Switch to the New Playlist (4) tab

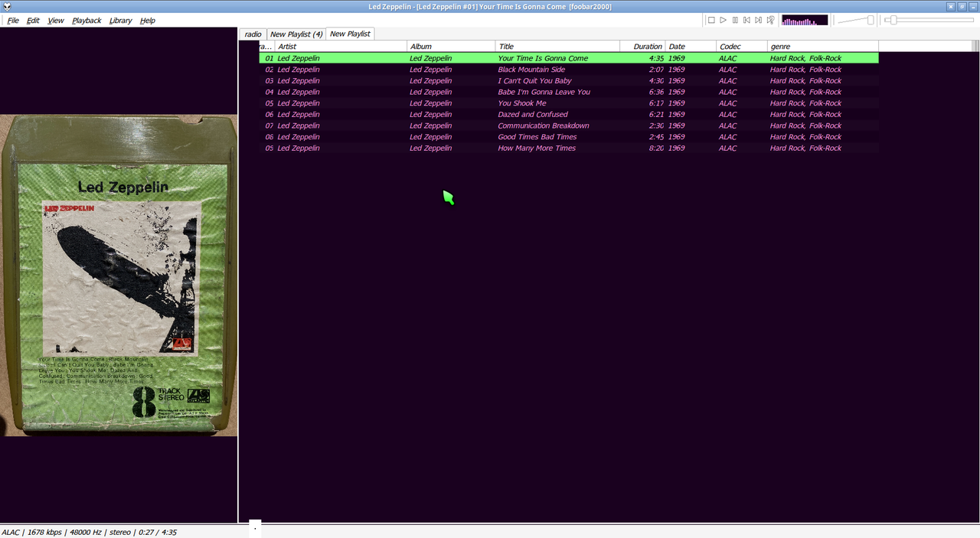tap(296, 34)
